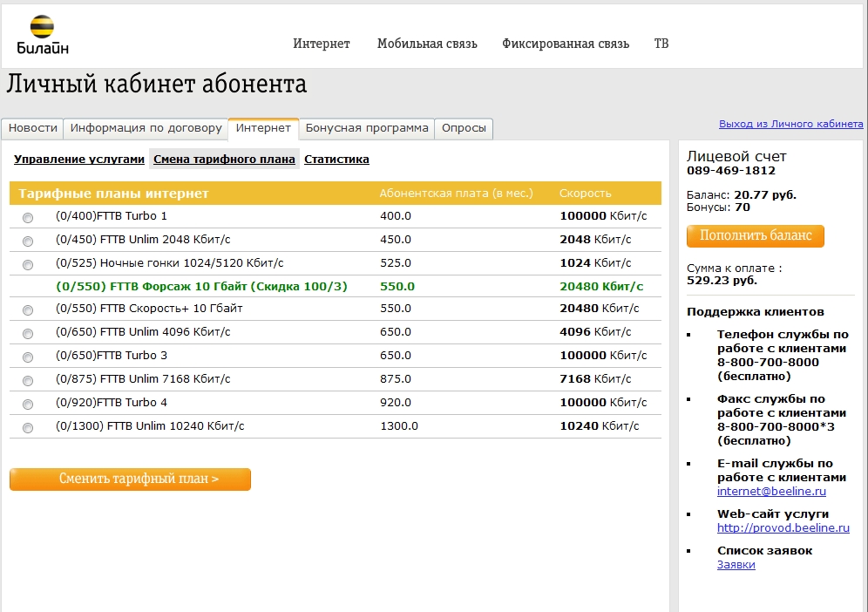Open Фиксированная связь navigation item
868x612 pixels.
pos(566,44)
